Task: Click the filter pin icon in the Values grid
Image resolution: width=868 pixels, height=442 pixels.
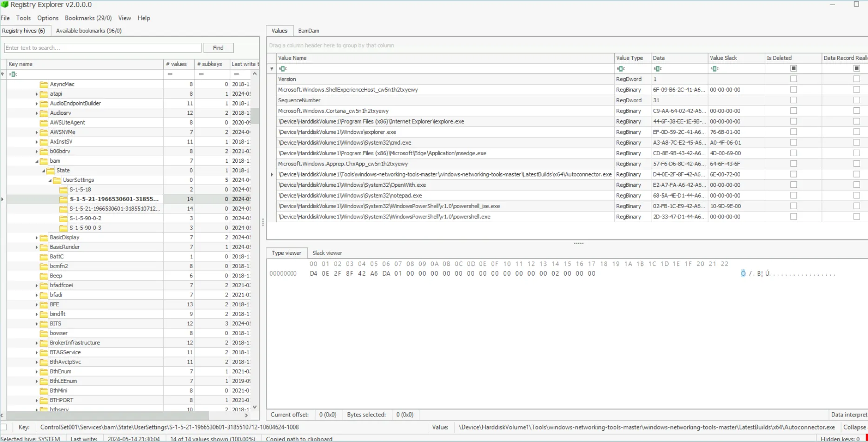Action: tap(272, 68)
